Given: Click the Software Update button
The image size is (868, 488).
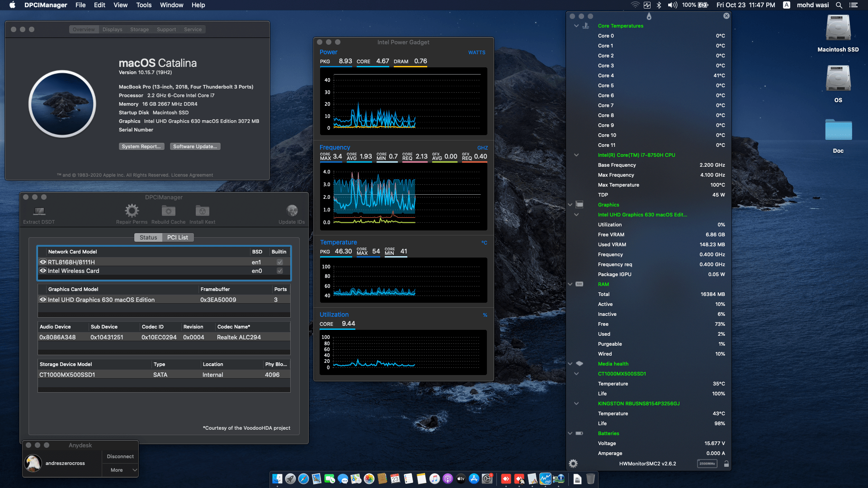Looking at the screenshot, I should point(195,146).
